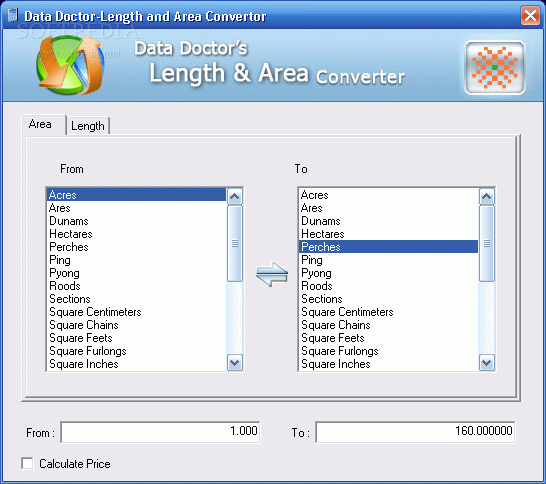Select Ares in the To list
The image size is (546, 484).
click(389, 208)
